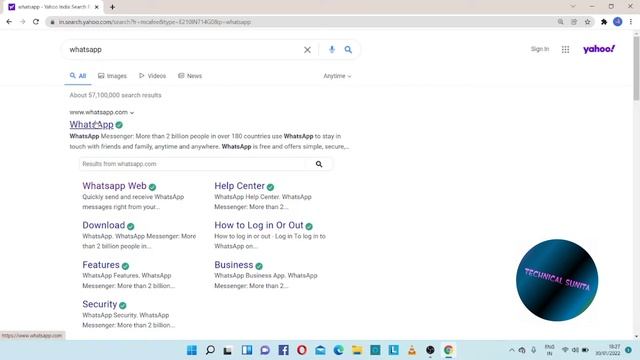Clear the search box with the X icon
640x360 pixels.
[307, 50]
